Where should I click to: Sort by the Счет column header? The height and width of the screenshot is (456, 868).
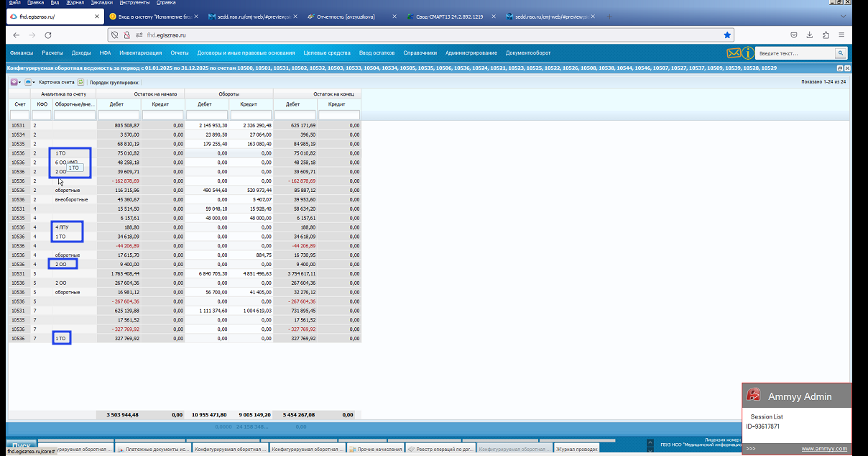[x=19, y=104]
